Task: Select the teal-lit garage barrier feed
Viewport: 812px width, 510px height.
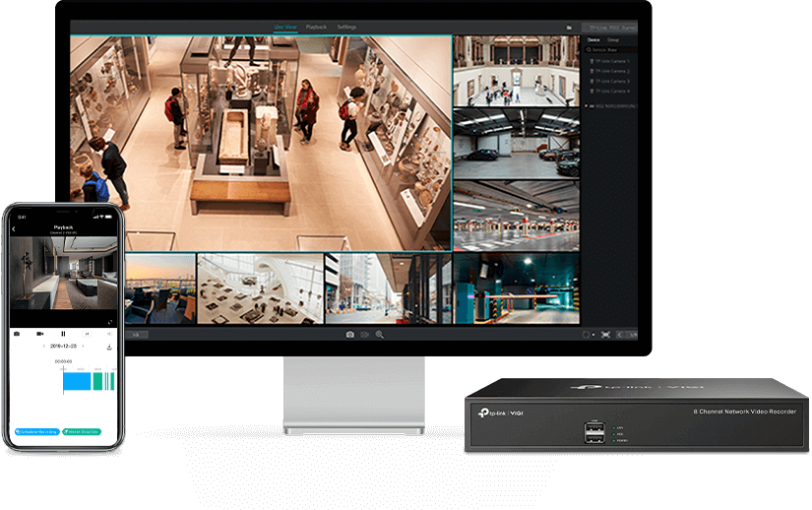Action: (x=517, y=288)
